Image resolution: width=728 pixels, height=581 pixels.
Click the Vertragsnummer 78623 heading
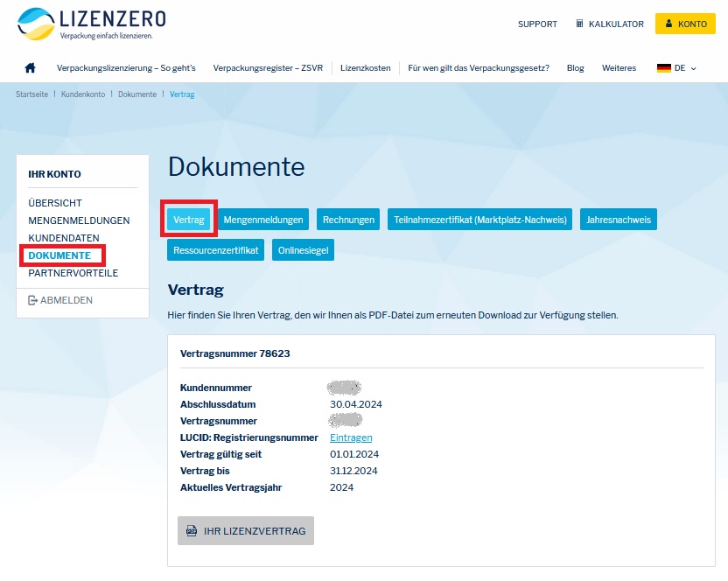click(x=234, y=353)
